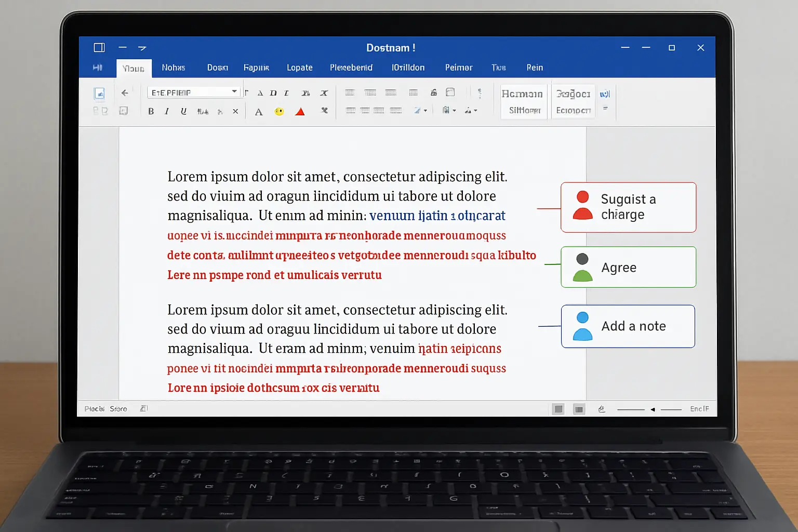Screen dimensions: 798x532
Task: Click the bold italic D icon in the top row
Action: tap(273, 93)
